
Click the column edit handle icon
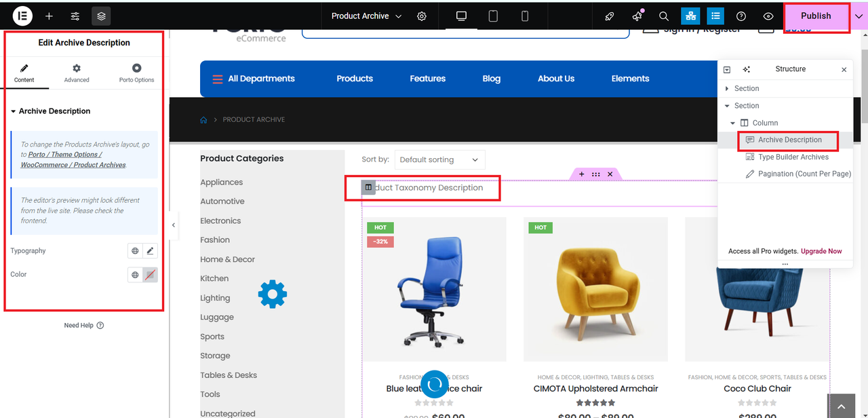(368, 187)
